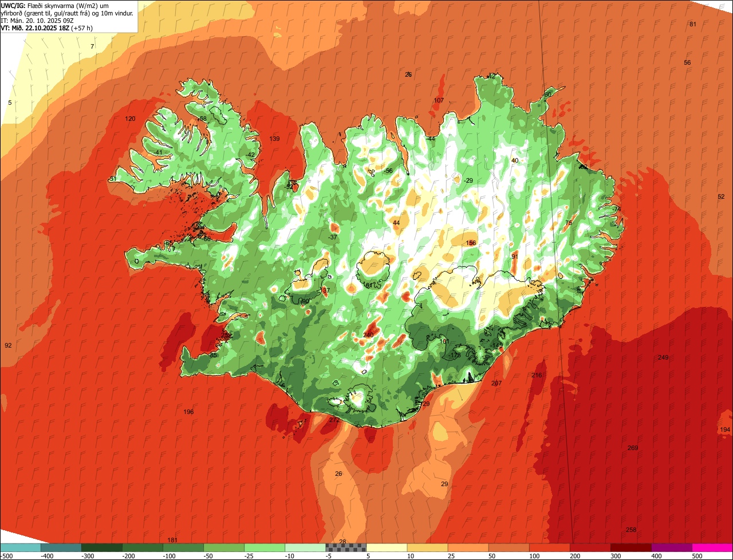Click the value 120 near the Westfjords
Image resolution: width=733 pixels, height=560 pixels.
[x=131, y=119]
